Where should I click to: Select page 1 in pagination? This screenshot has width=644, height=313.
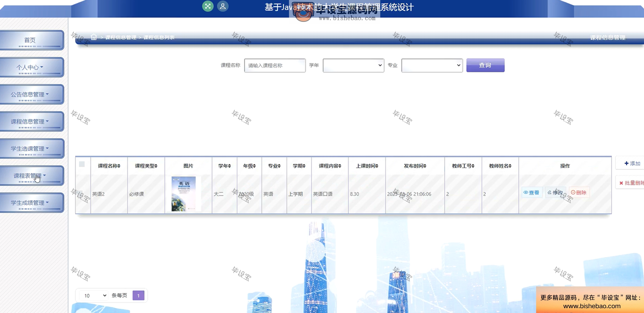(x=138, y=295)
